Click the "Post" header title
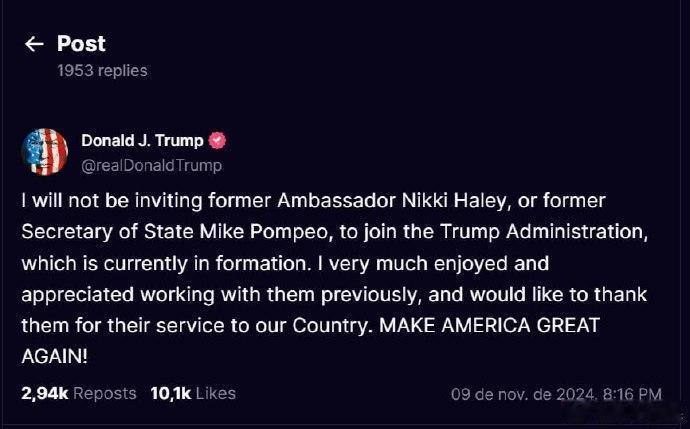The height and width of the screenshot is (429, 690). 81,44
